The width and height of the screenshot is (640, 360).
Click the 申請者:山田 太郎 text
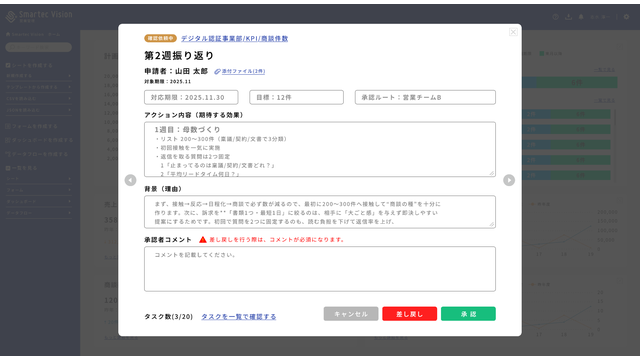(x=176, y=71)
